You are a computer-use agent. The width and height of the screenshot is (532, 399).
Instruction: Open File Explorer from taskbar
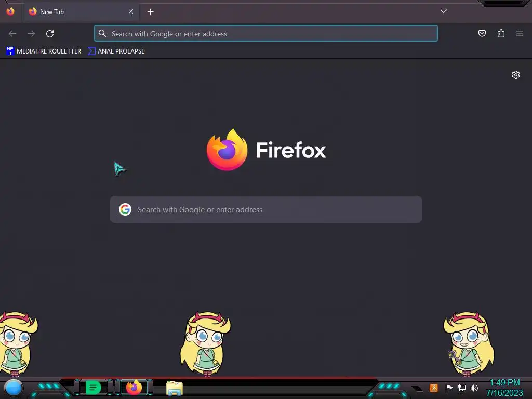pyautogui.click(x=175, y=388)
